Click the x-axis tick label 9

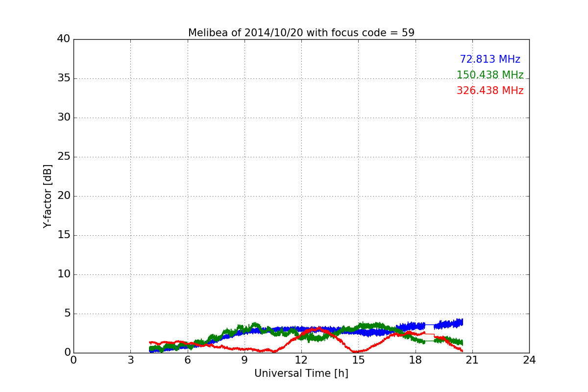[245, 360]
